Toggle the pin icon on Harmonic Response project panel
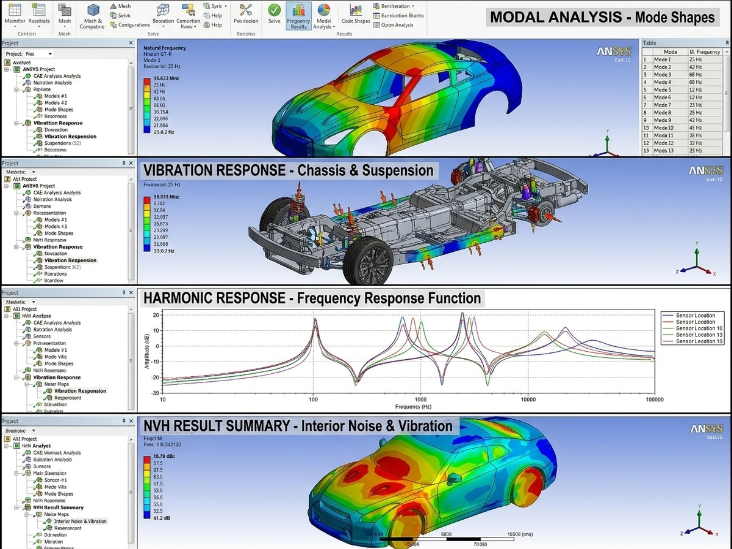Screen dimensions: 732x549 124,292
